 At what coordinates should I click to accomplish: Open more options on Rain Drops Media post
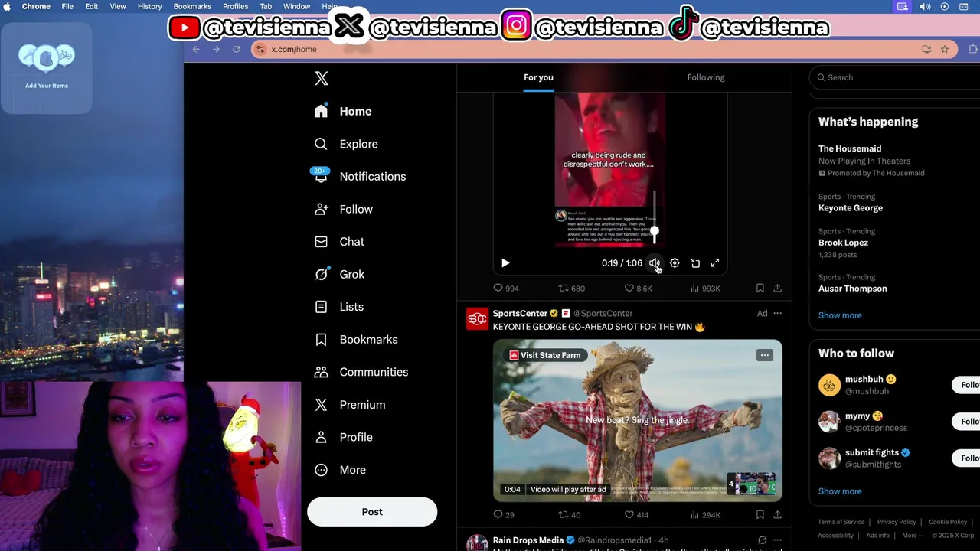pyautogui.click(x=778, y=540)
